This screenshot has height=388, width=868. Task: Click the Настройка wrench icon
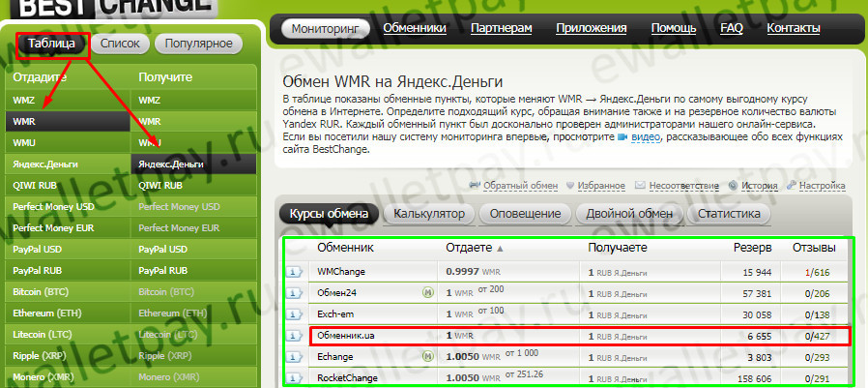coord(792,186)
